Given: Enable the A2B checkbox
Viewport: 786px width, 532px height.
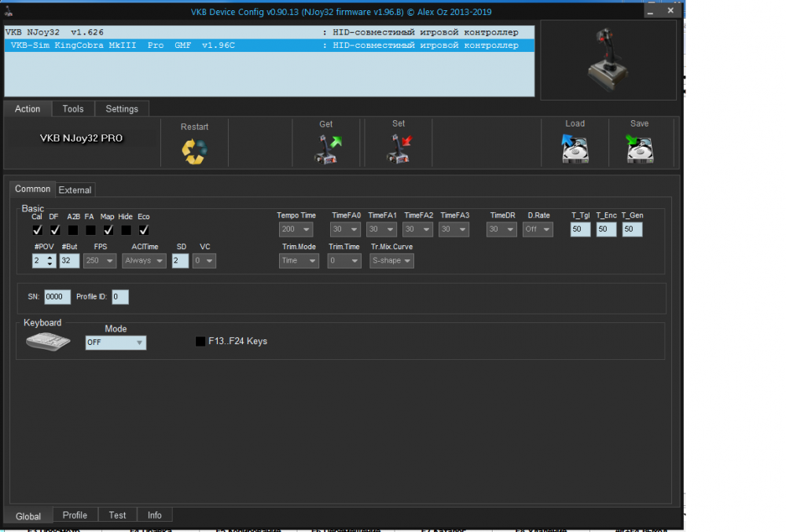Looking at the screenshot, I should pos(73,230).
